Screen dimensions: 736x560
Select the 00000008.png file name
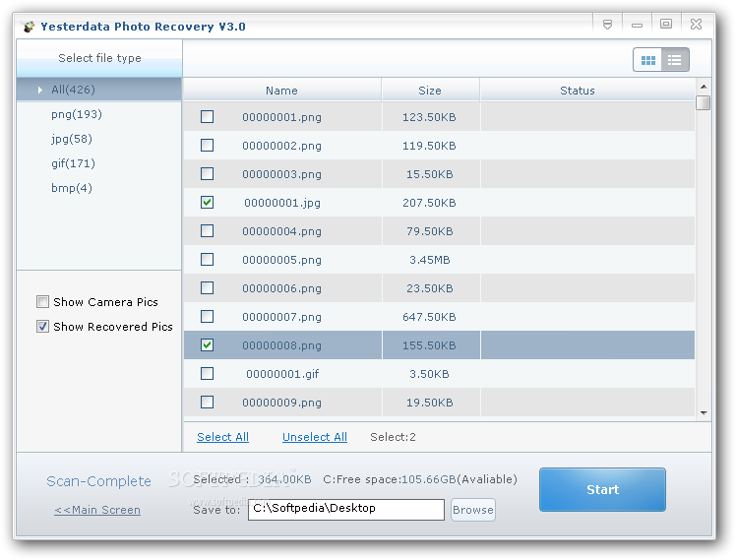coord(282,345)
